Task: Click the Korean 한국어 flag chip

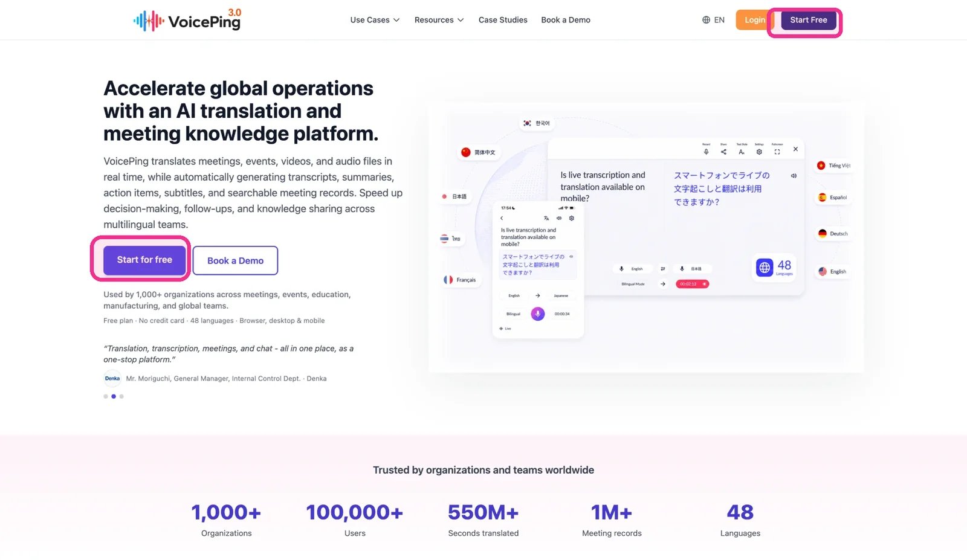Action: [537, 123]
